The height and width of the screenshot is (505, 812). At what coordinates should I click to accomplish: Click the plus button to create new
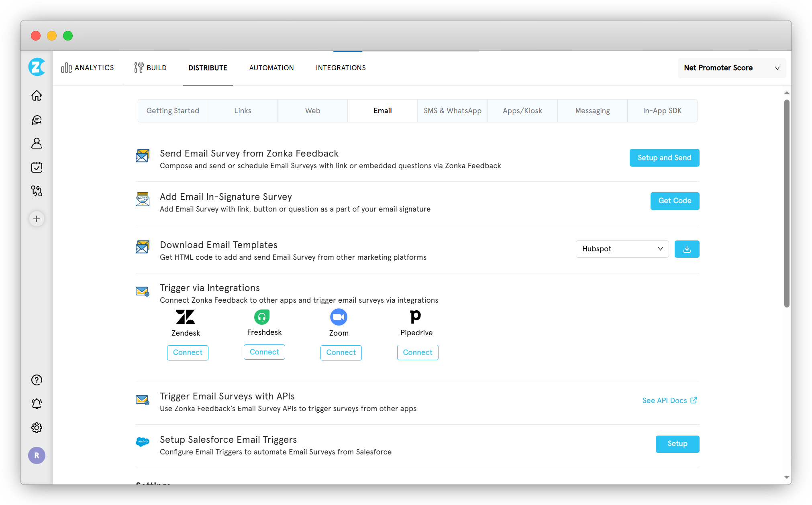pyautogui.click(x=37, y=219)
